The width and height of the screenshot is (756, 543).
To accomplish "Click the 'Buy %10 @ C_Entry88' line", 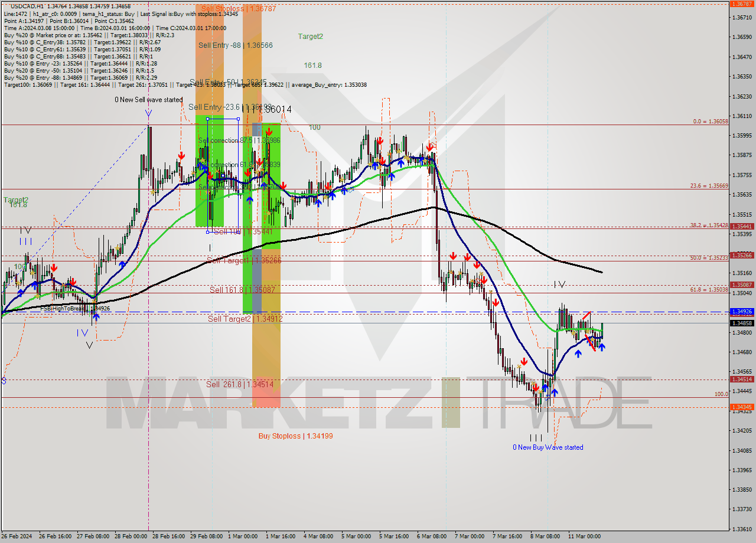I will point(78,56).
